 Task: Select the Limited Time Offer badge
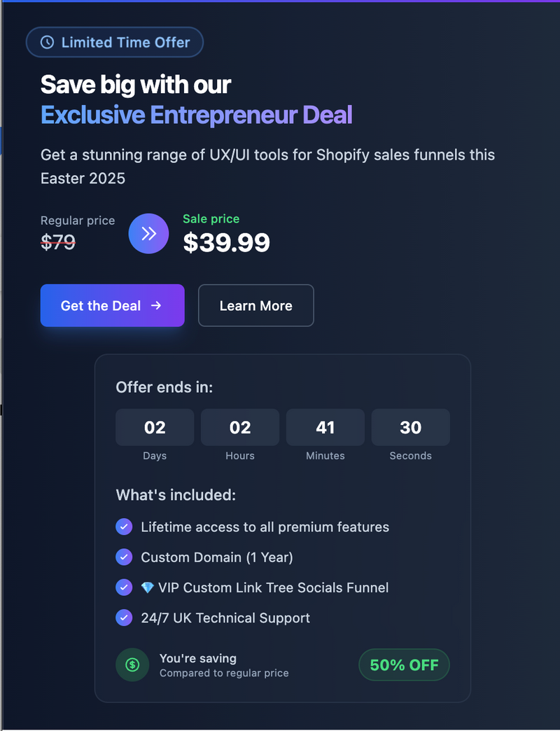tap(115, 43)
